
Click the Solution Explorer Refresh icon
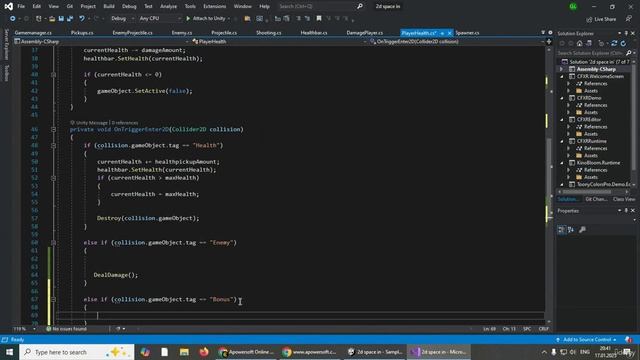pos(623,43)
